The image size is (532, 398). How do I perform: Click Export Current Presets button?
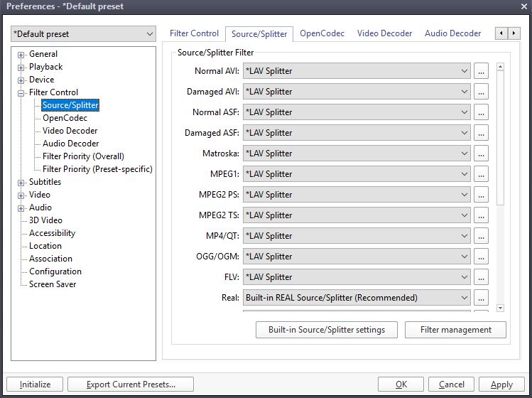[131, 384]
